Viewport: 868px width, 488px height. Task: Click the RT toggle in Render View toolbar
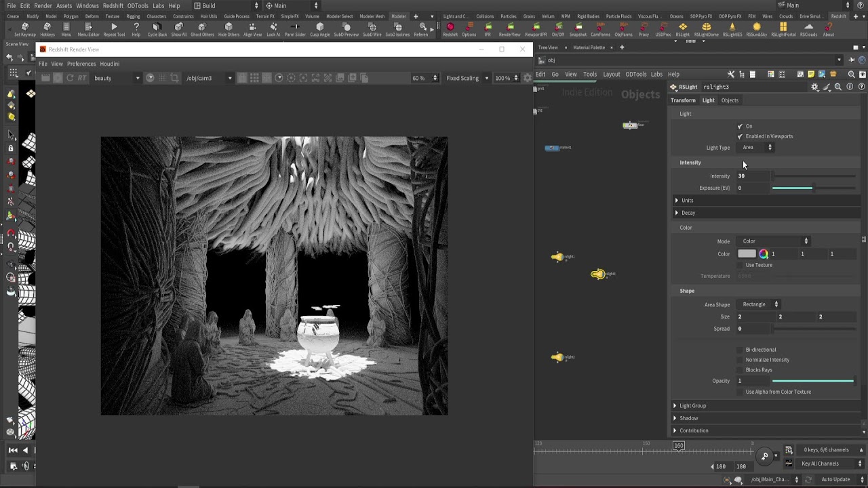coord(82,78)
